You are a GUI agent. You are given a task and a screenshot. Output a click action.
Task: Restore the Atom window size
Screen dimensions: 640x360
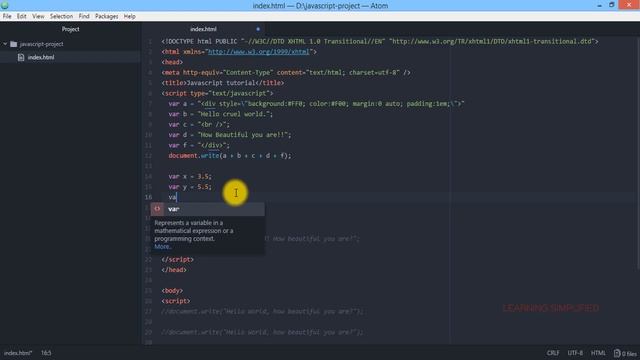pyautogui.click(x=611, y=5)
